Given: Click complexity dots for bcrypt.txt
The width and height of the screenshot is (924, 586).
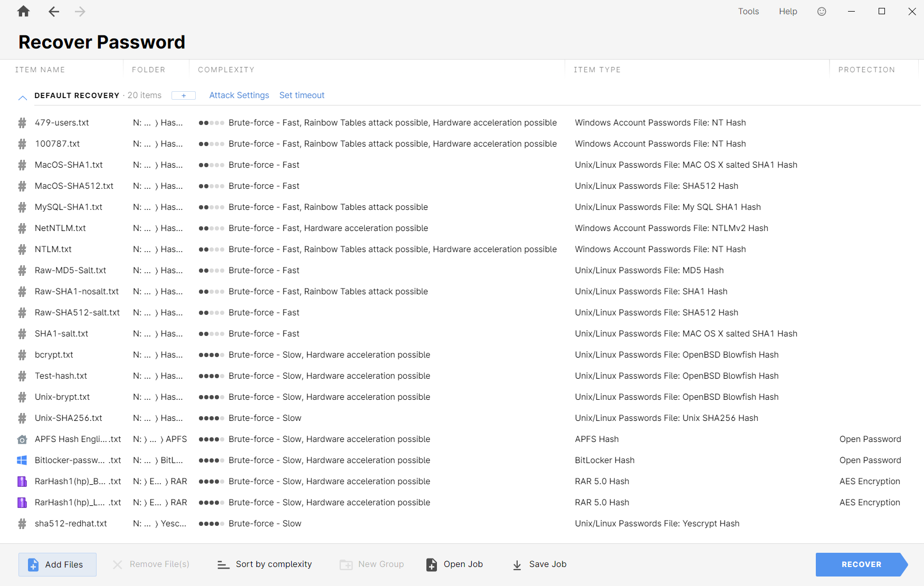Looking at the screenshot, I should click(212, 355).
